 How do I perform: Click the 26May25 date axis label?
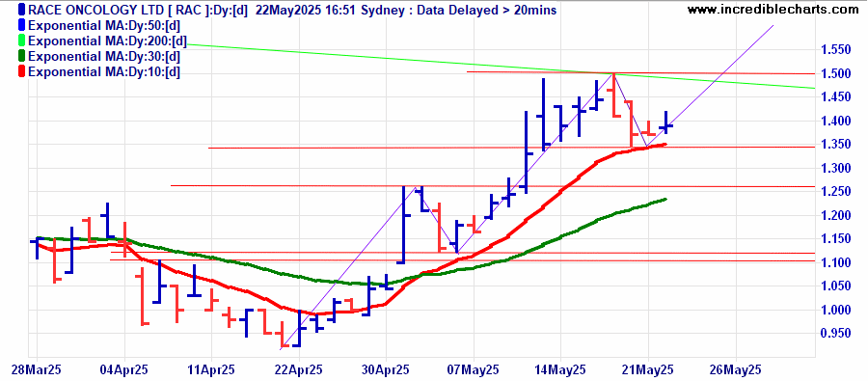(736, 369)
